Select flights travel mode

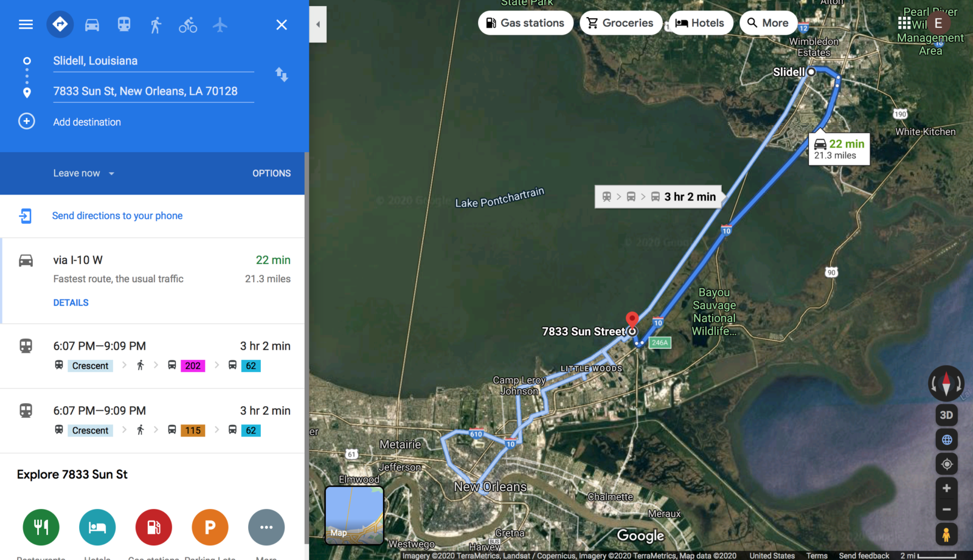(220, 24)
